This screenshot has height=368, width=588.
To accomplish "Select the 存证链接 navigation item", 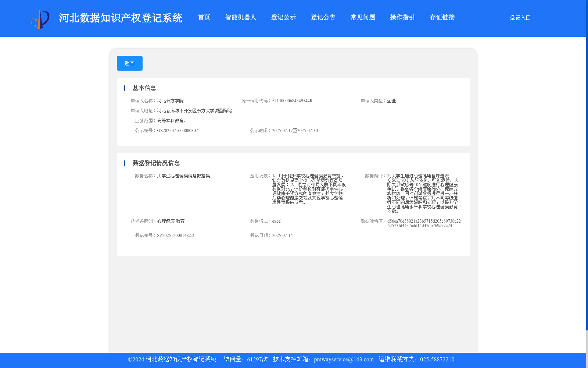I will [x=442, y=17].
